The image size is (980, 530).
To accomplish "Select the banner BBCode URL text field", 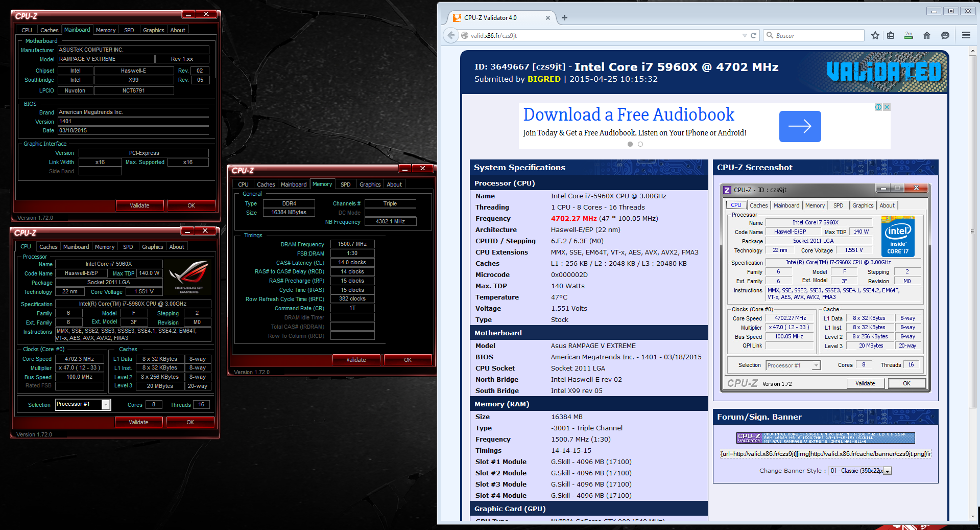I will pos(825,454).
